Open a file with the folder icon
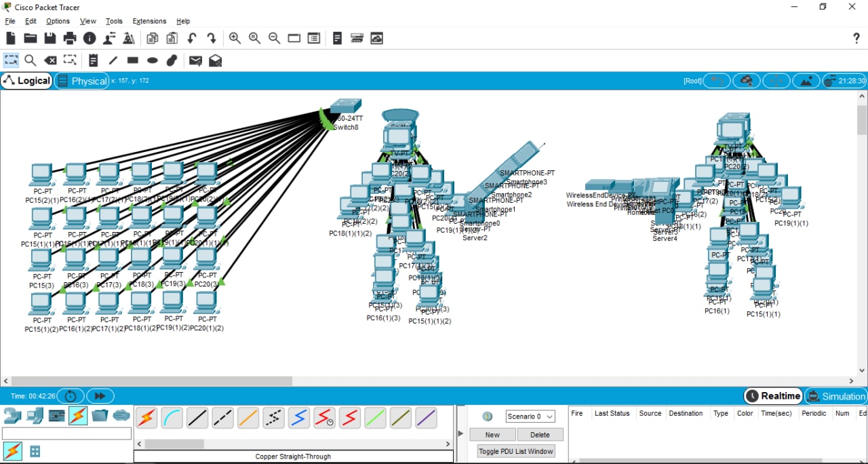Screen dimensions: 868x464 tap(31, 39)
